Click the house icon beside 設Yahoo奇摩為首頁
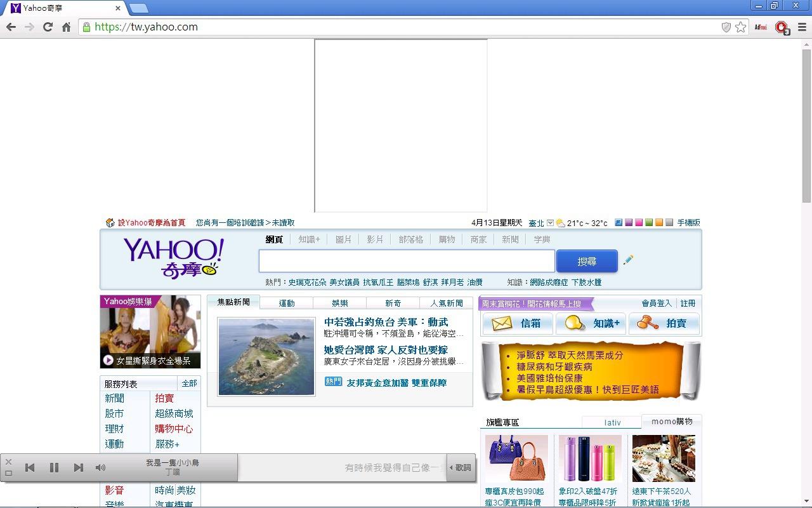The image size is (812, 508). 110,223
